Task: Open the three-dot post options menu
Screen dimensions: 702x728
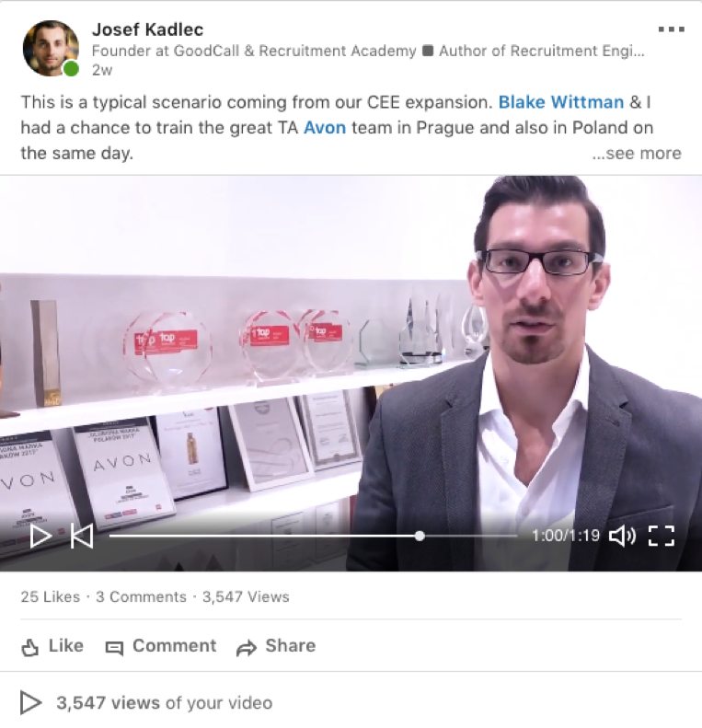Action: [x=672, y=29]
